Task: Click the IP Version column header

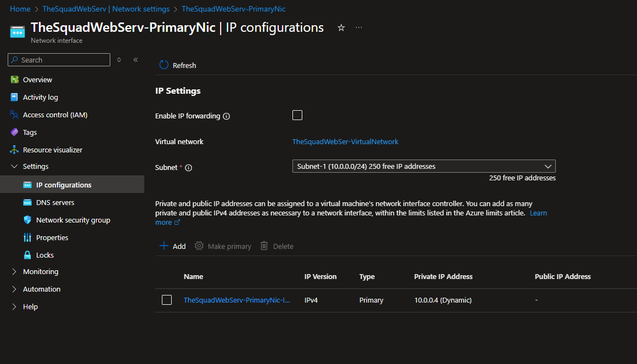Action: coord(320,277)
